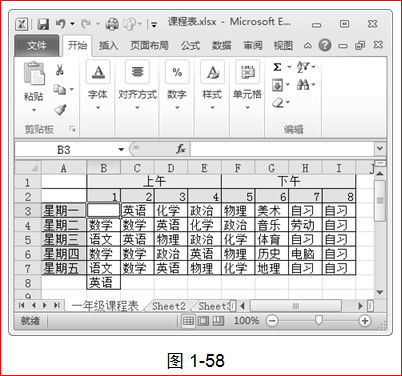The image size is (402, 376).
Task: Expand the formula bar chevron
Action: [379, 148]
